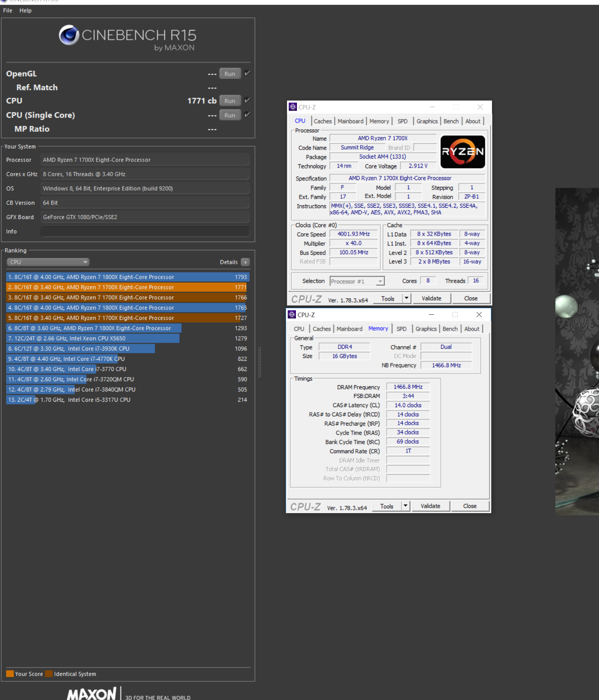Click the Identical System brown legend swatch
Viewport: 599px width, 700px height.
pos(49,674)
